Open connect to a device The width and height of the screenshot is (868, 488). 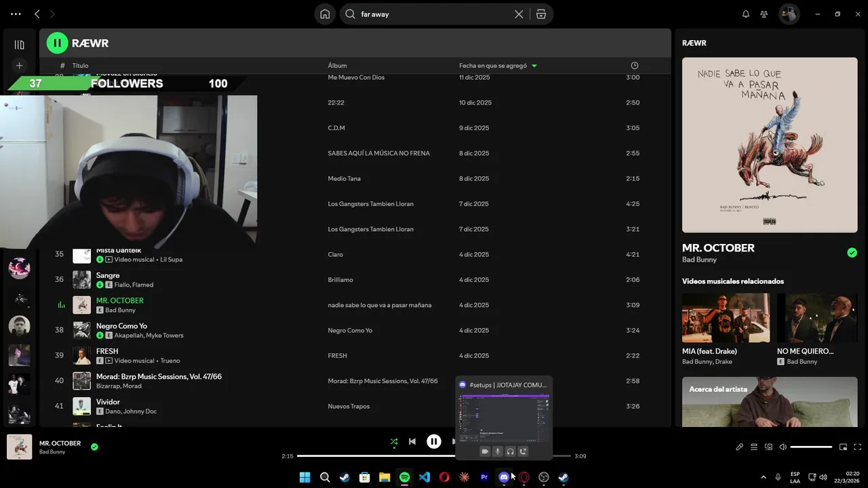coord(768,447)
